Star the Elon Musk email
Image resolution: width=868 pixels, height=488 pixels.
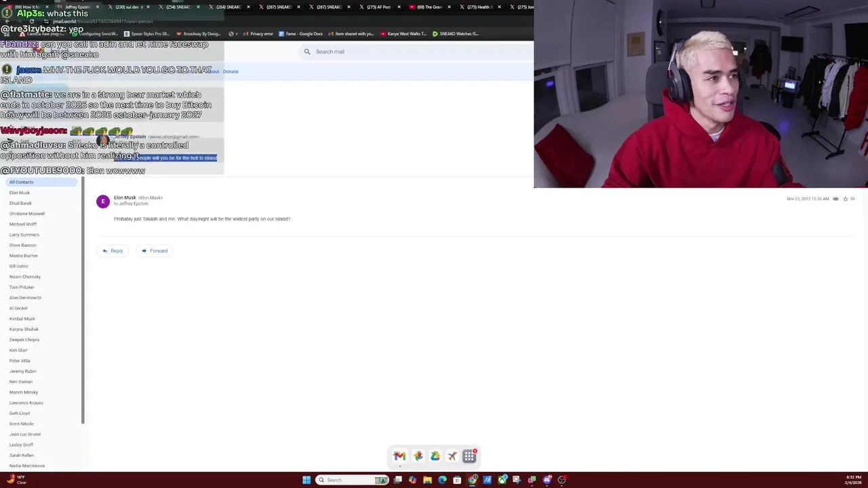click(845, 199)
